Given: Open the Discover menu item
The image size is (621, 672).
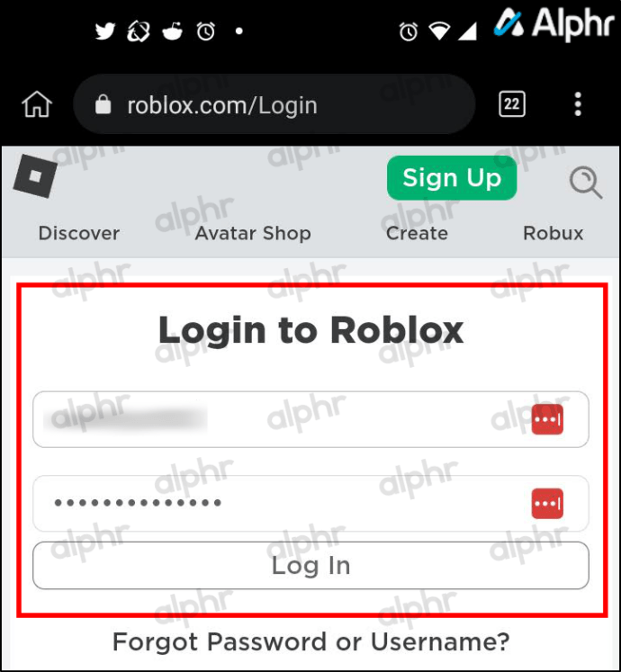Looking at the screenshot, I should coord(79,234).
